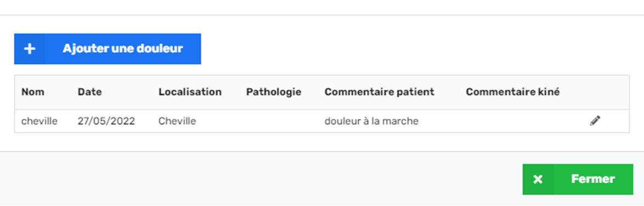
Task: Select the Nom column header
Action: 32,92
